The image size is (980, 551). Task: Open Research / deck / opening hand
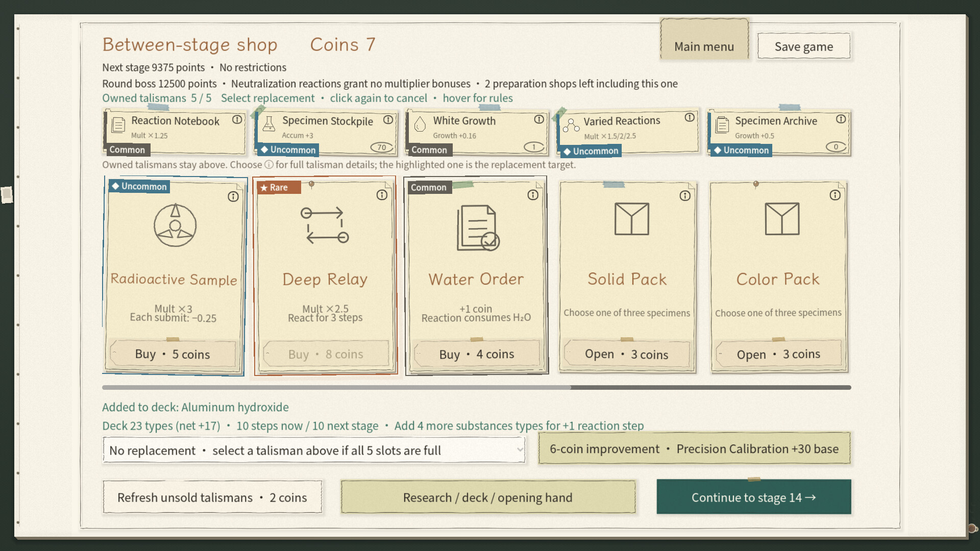click(488, 497)
